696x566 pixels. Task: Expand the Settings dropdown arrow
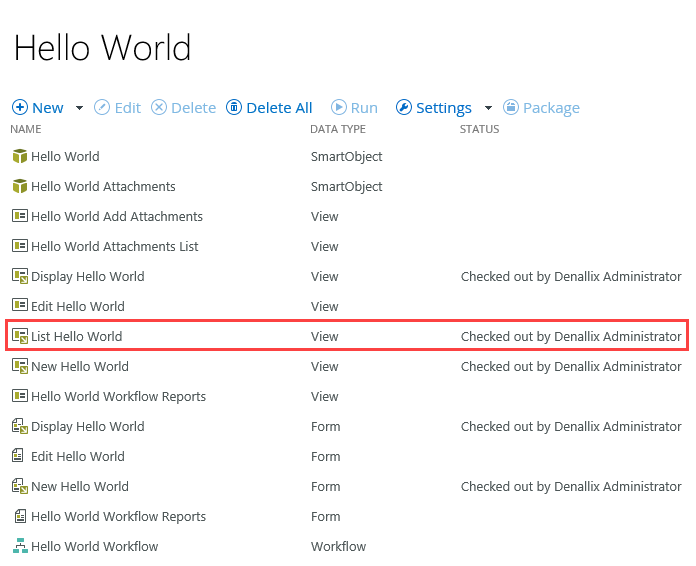tap(488, 108)
